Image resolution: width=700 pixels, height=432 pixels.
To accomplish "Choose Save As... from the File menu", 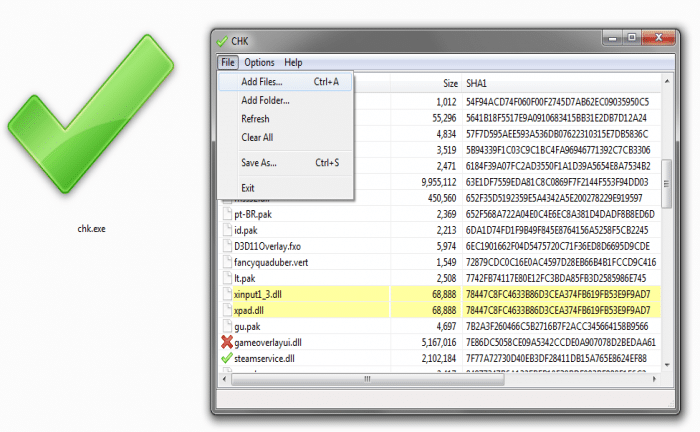I will coord(259,162).
